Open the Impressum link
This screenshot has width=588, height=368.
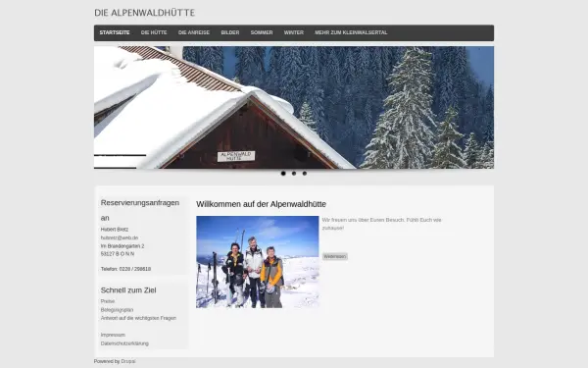pyautogui.click(x=113, y=335)
